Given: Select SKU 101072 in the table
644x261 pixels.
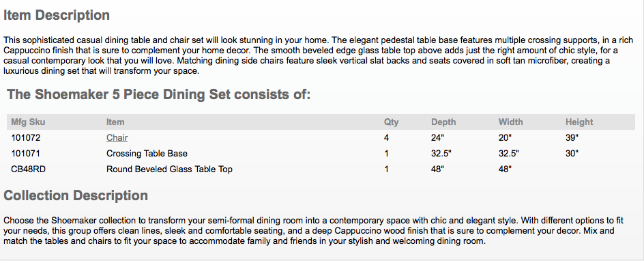Looking at the screenshot, I should coord(25,138).
